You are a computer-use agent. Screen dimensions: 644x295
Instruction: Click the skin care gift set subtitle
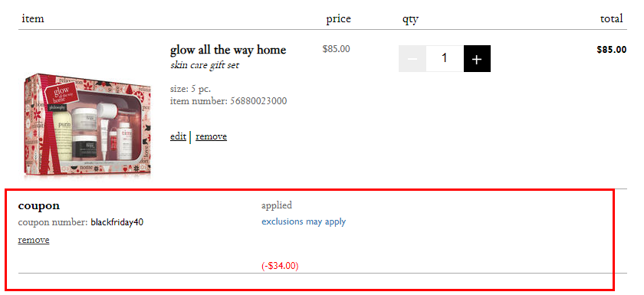tap(205, 65)
